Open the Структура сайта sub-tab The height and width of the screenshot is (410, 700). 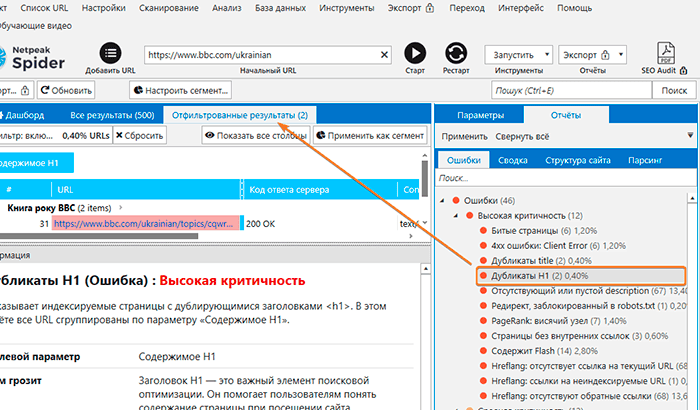pyautogui.click(x=578, y=160)
